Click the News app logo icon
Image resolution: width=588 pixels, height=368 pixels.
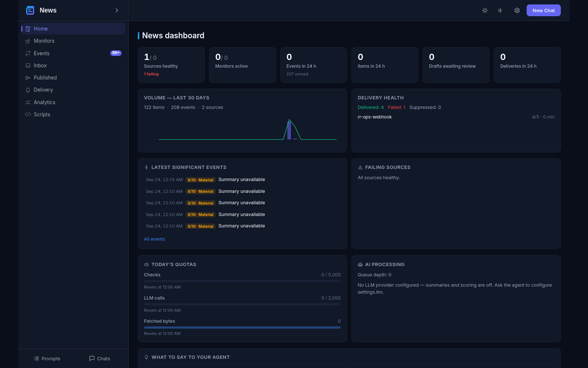pyautogui.click(x=30, y=10)
